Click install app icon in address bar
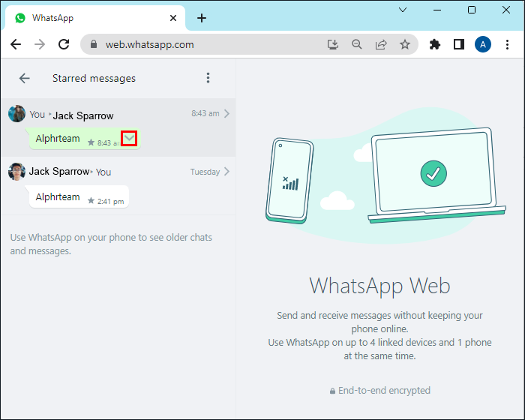 pos(333,44)
